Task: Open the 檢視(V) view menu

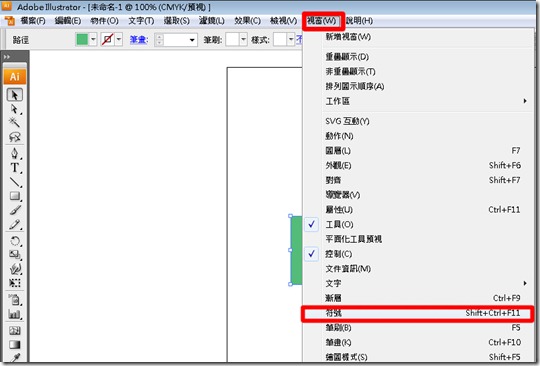Action: tap(283, 21)
